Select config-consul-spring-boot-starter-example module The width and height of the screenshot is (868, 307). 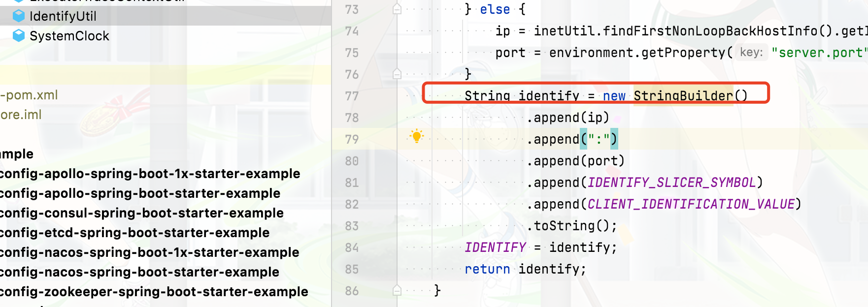pyautogui.click(x=142, y=213)
